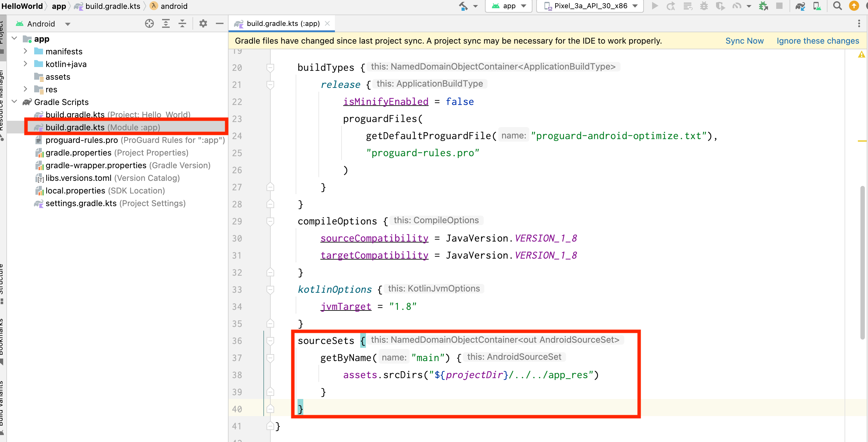The width and height of the screenshot is (868, 442).
Task: Open the Pixel_3a_API_30_x86 device dropdown
Action: [x=590, y=6]
